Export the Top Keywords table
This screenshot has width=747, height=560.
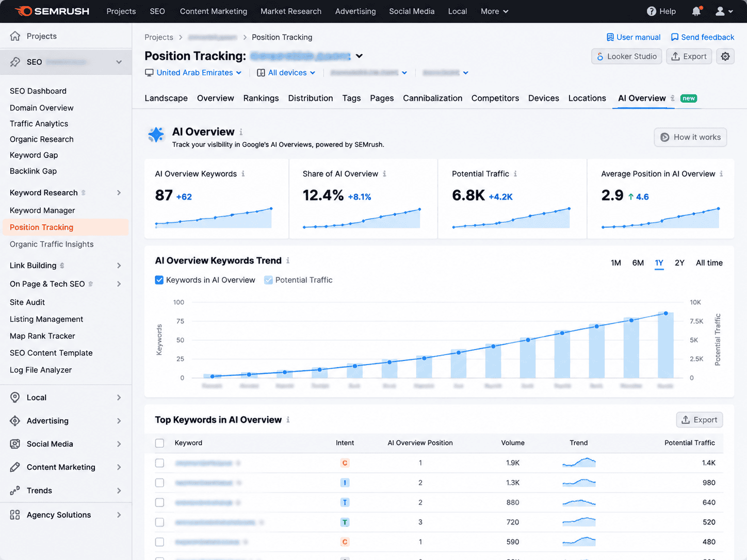pyautogui.click(x=700, y=420)
